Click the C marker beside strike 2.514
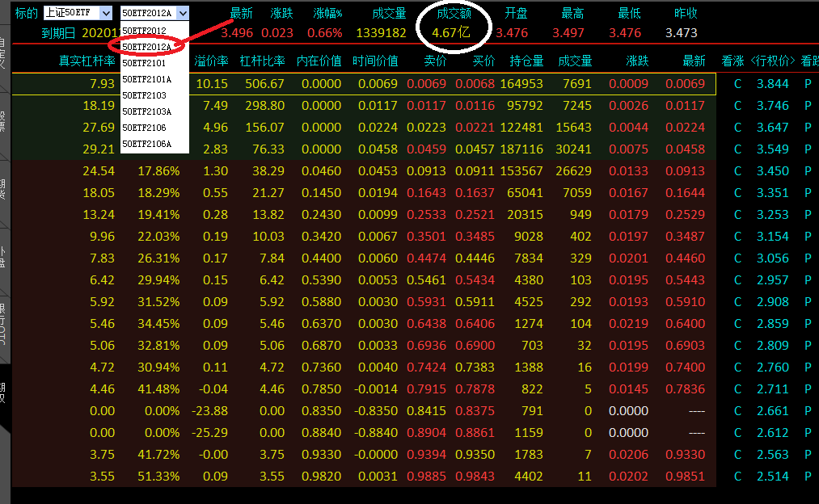Viewport: 819px width, 504px height. coord(737,477)
